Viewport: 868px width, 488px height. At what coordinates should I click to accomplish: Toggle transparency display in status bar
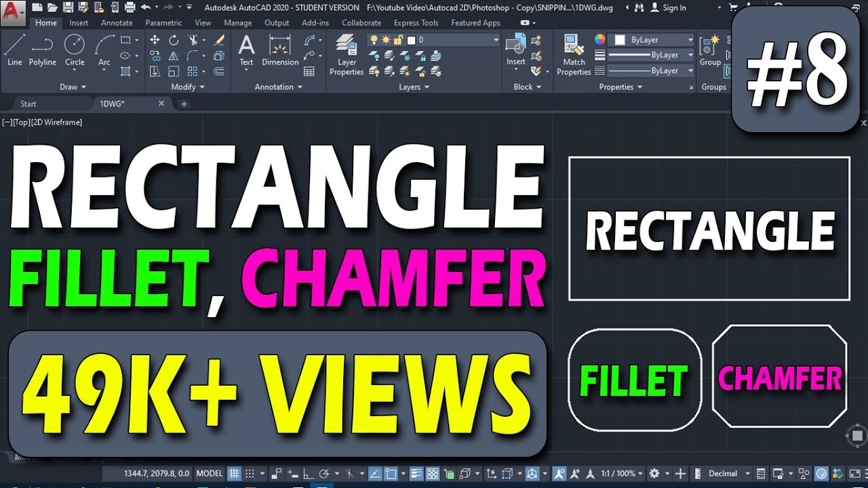tap(432, 473)
